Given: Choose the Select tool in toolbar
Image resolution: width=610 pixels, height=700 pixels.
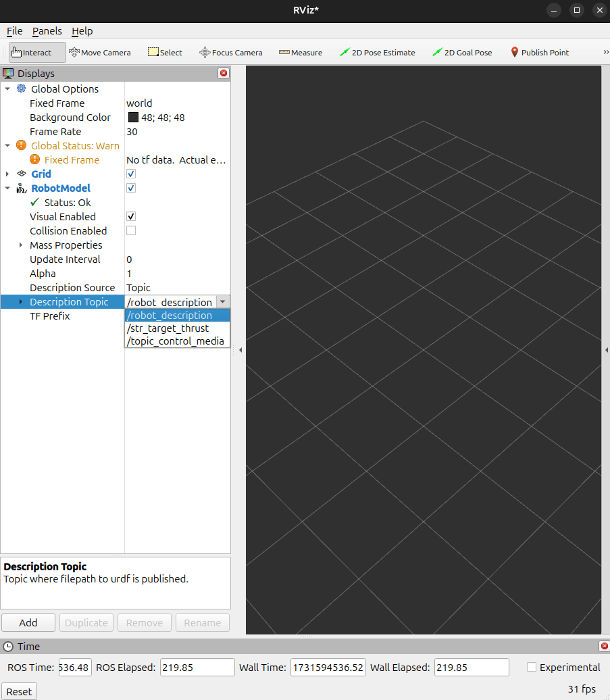Looking at the screenshot, I should point(165,53).
